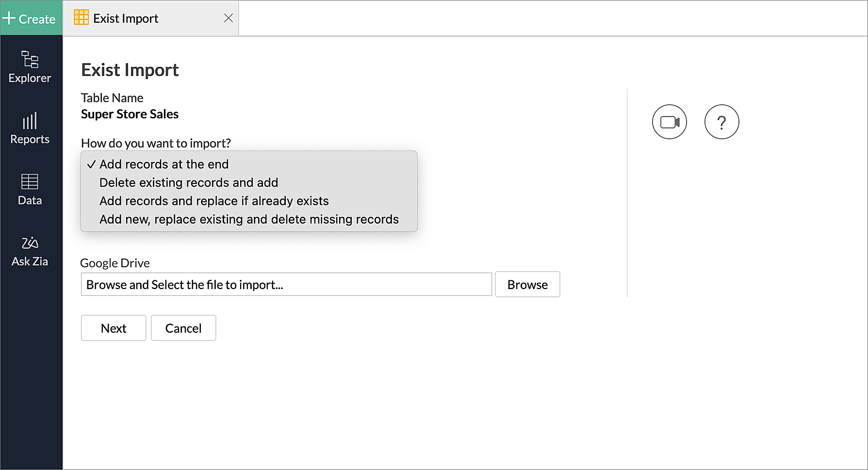Click the video camera tutorial icon
Viewport: 868px width, 470px height.
pos(669,122)
